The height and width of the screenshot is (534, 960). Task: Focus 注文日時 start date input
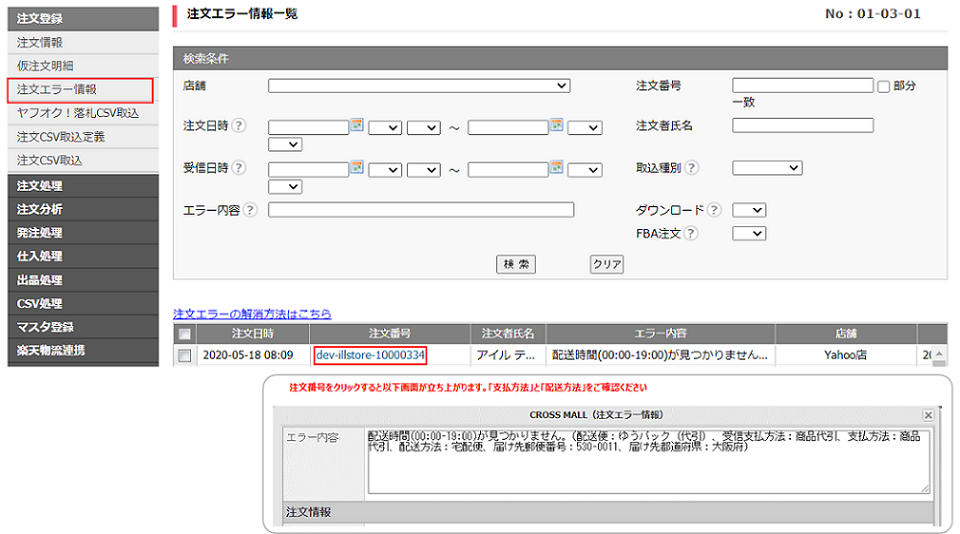pyautogui.click(x=309, y=127)
